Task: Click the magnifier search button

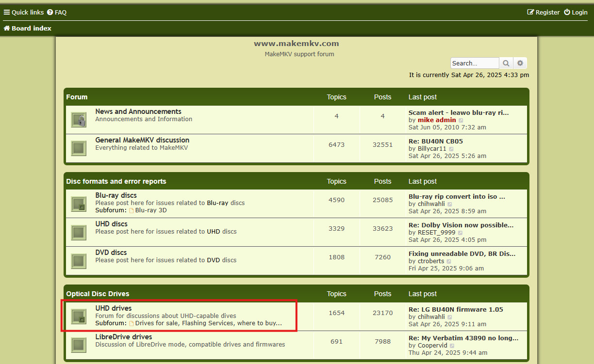Action: point(506,63)
